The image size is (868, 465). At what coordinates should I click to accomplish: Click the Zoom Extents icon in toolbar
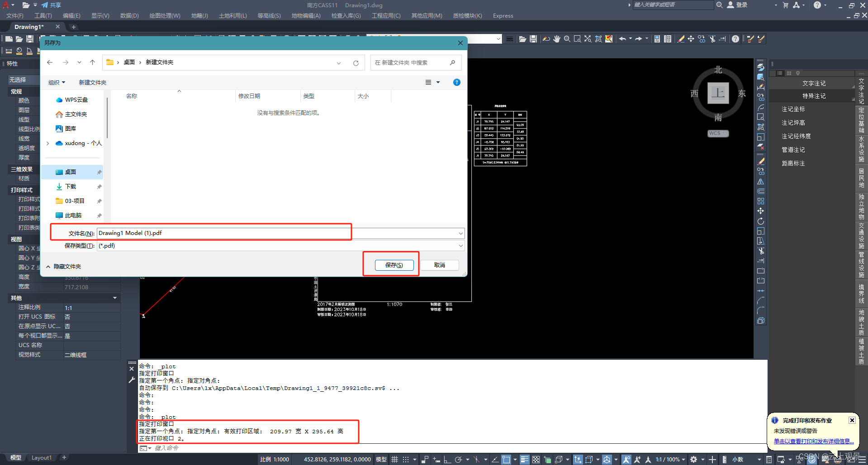tap(588, 39)
